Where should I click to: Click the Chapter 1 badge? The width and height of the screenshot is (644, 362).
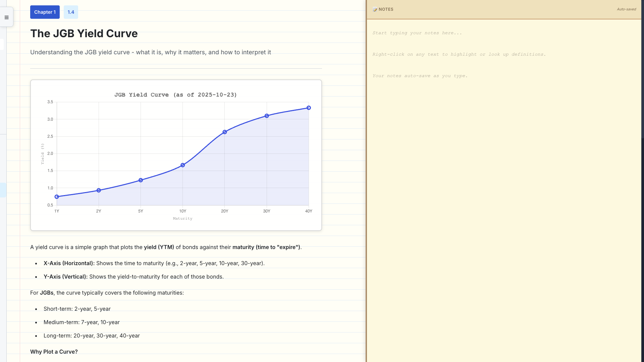click(45, 12)
